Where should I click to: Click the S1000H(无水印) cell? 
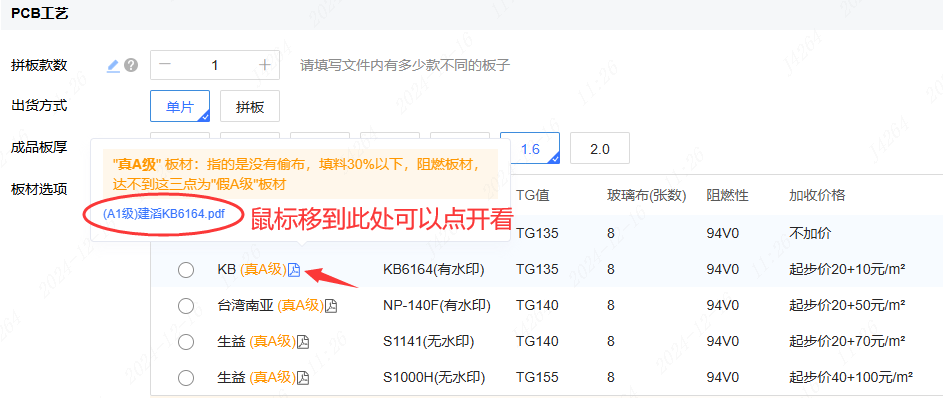point(434,378)
